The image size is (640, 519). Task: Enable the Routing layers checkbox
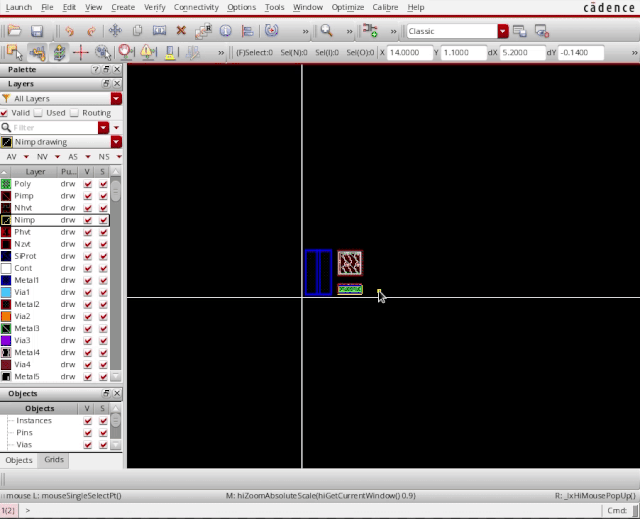click(x=74, y=113)
